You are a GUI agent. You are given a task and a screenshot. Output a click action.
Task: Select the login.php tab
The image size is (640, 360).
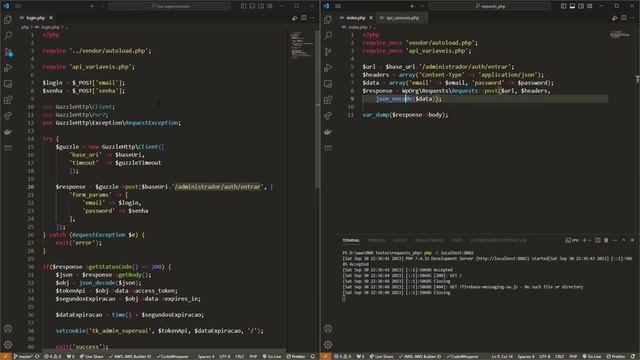[x=36, y=18]
